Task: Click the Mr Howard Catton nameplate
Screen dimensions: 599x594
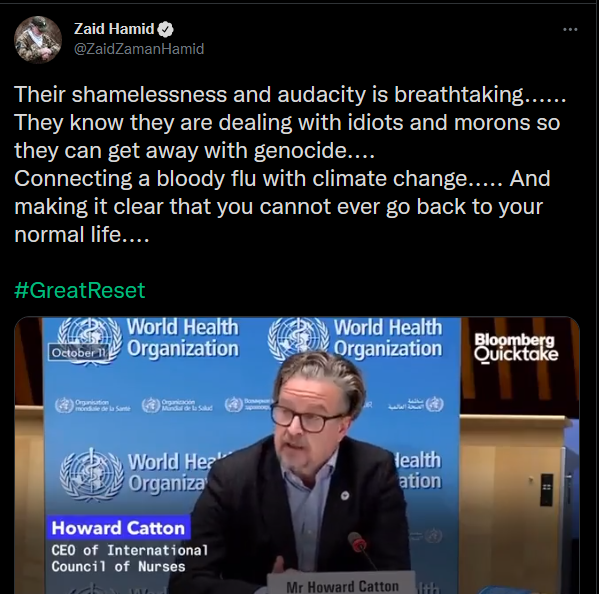Action: pyautogui.click(x=342, y=586)
